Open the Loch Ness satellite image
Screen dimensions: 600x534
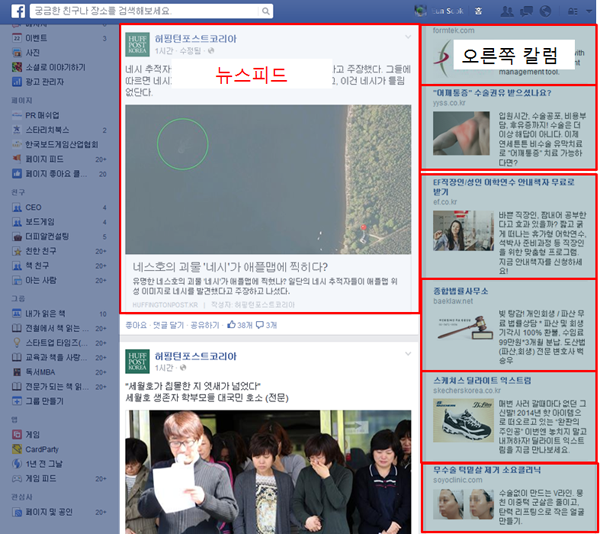click(x=268, y=179)
